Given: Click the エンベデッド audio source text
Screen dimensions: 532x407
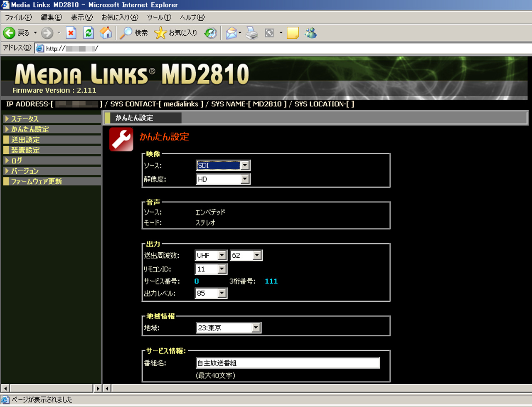Looking at the screenshot, I should point(210,212).
